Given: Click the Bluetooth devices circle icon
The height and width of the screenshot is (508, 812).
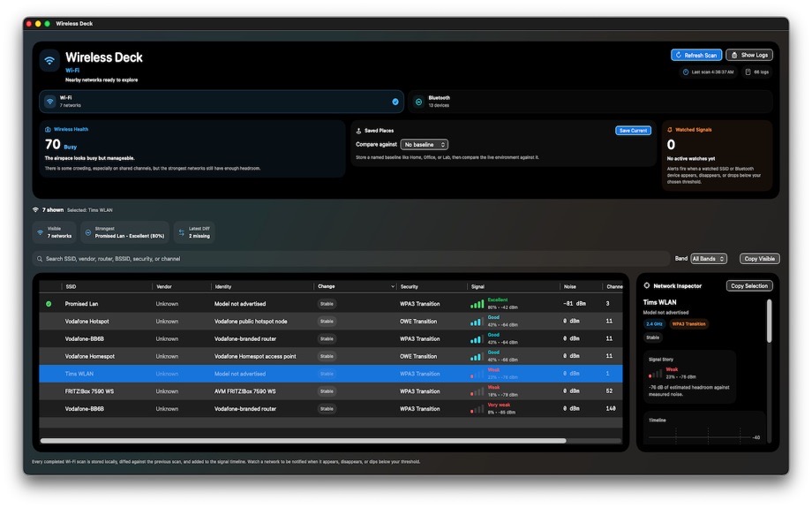Looking at the screenshot, I should 419,102.
